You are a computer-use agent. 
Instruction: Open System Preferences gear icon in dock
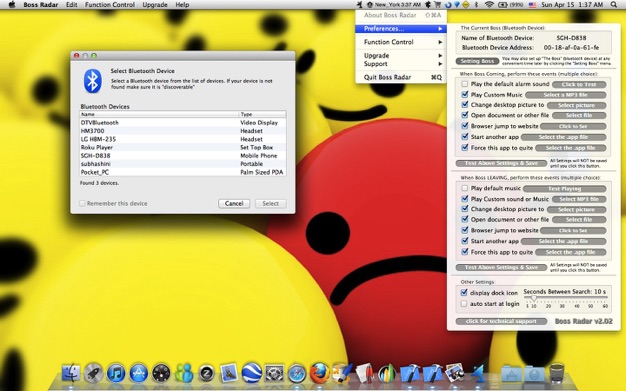275,374
